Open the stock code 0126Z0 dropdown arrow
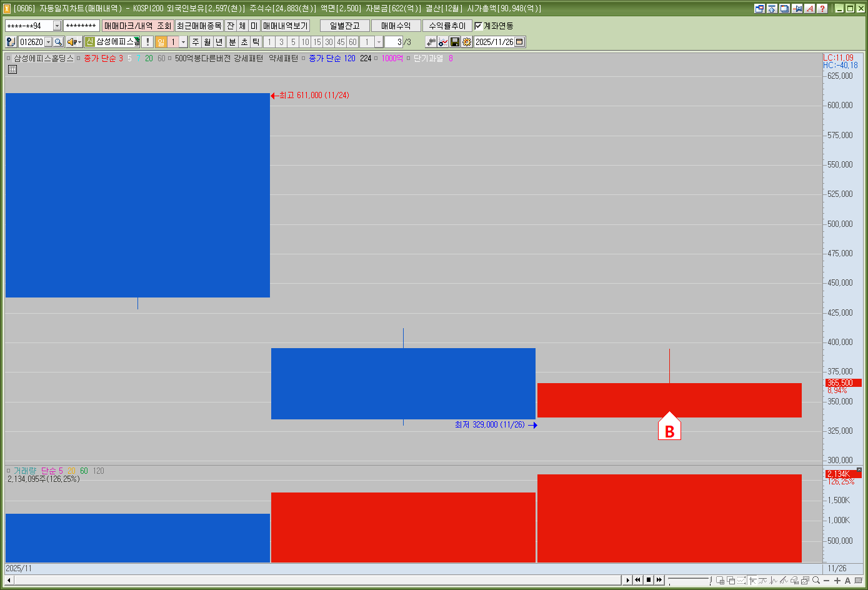868x590 pixels. pos(48,42)
